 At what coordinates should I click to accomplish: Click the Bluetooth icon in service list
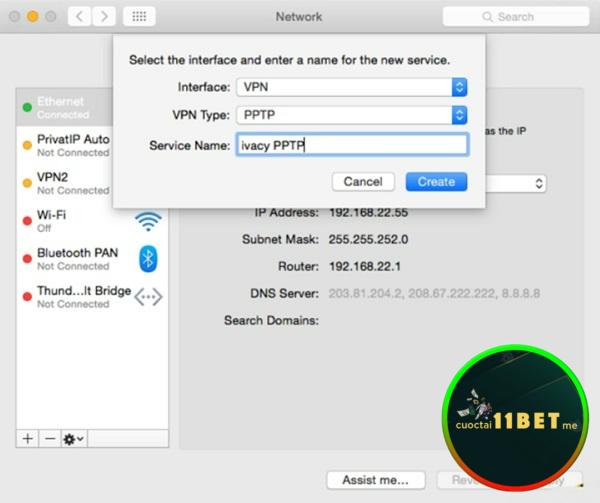[148, 259]
